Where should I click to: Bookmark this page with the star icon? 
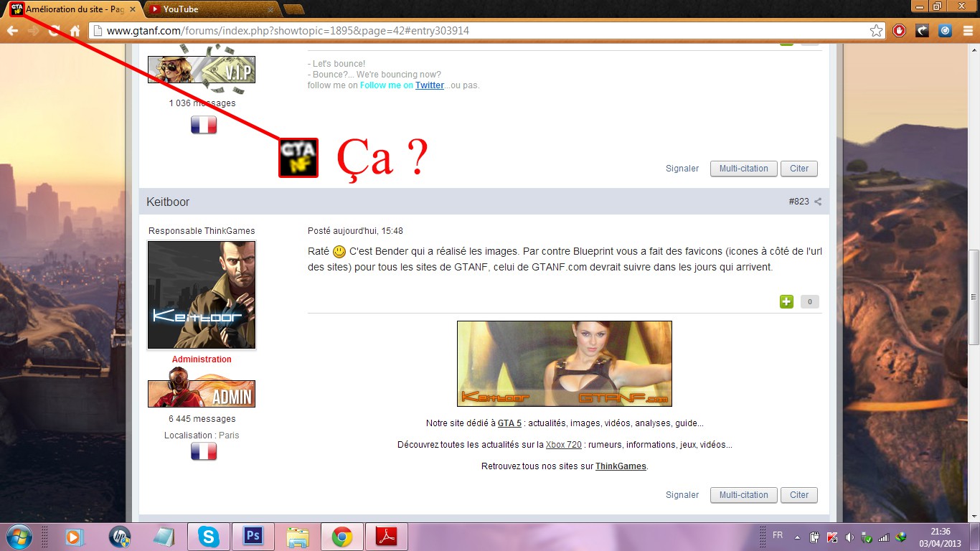[876, 31]
